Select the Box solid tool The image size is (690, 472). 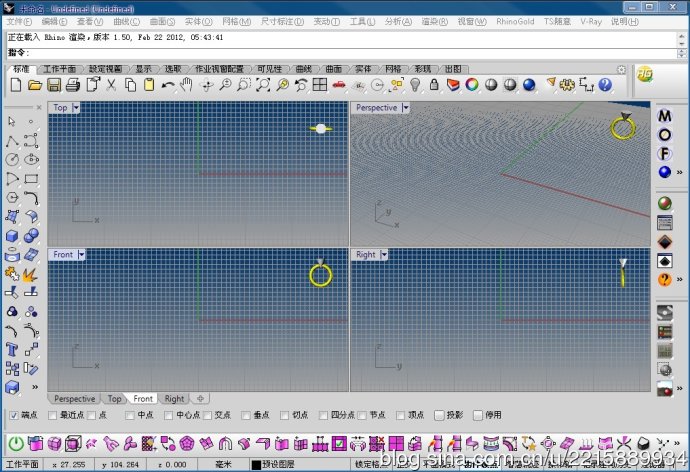click(12, 236)
